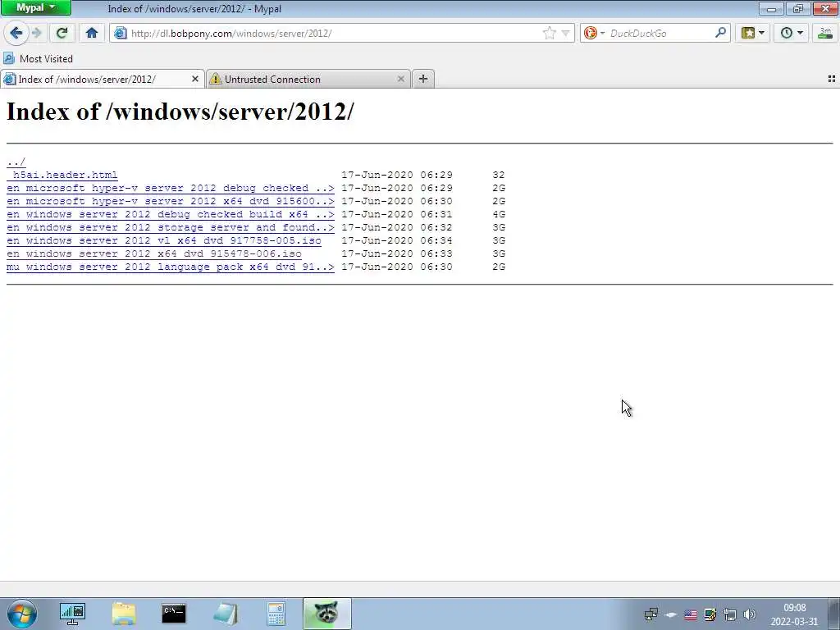Click the US flag language tray icon
The image size is (840, 630).
click(x=691, y=614)
